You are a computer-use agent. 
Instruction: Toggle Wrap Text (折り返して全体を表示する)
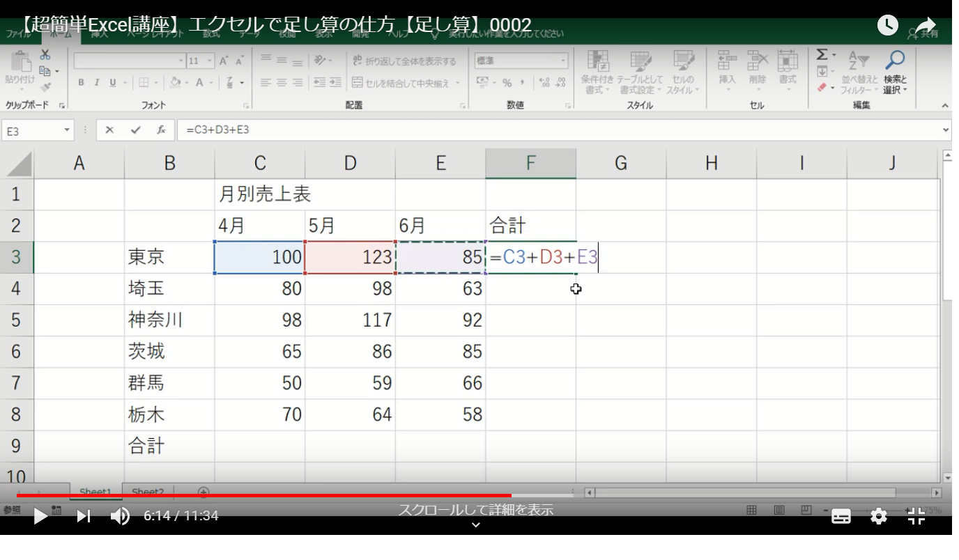pyautogui.click(x=406, y=61)
